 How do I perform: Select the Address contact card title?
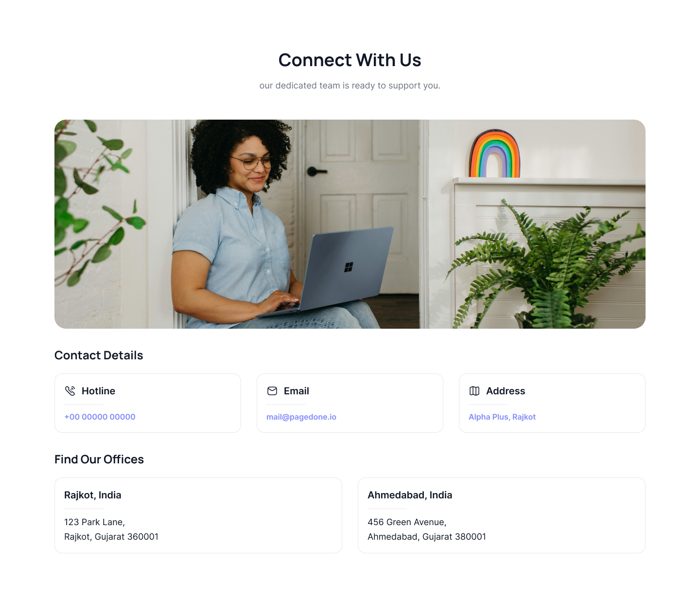[x=506, y=391]
